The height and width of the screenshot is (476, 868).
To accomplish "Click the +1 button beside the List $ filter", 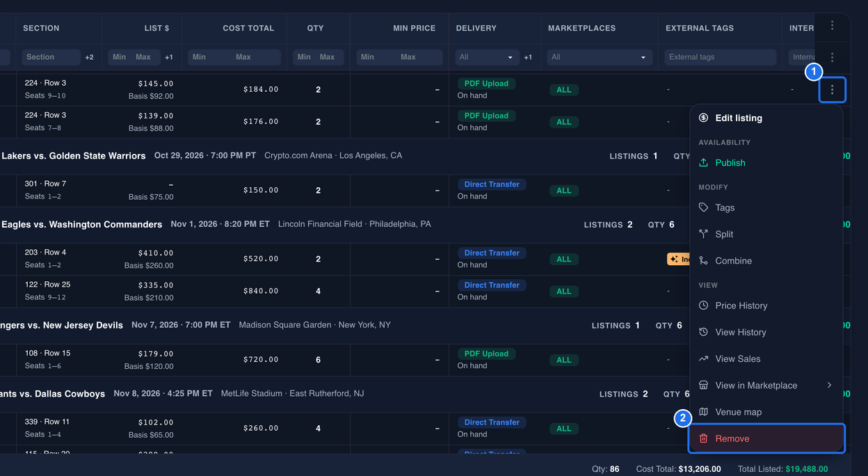I will tap(169, 57).
